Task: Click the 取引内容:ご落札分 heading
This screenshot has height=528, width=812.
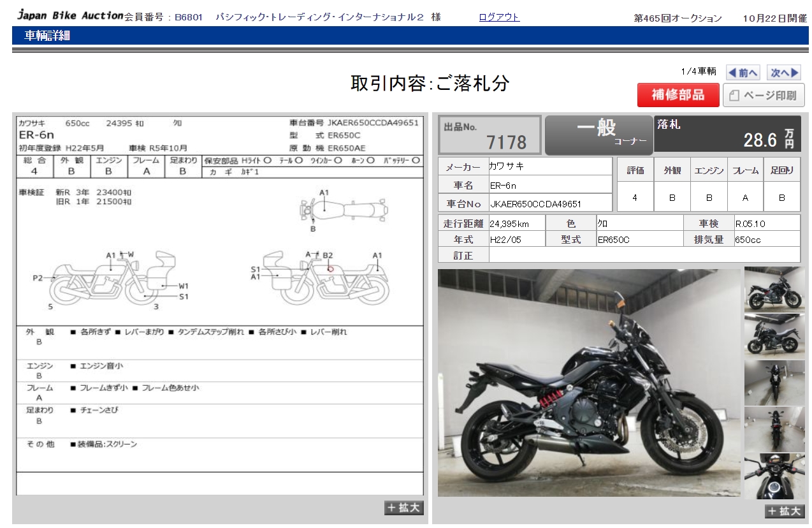Action: click(x=430, y=84)
